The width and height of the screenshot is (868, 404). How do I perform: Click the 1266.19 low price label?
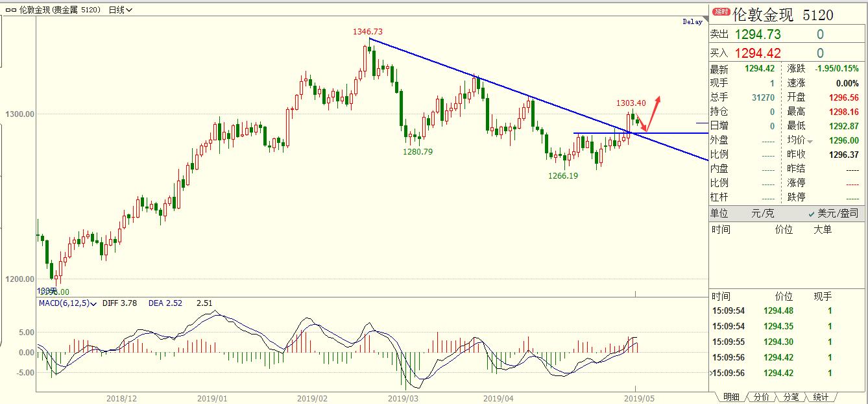(x=562, y=175)
